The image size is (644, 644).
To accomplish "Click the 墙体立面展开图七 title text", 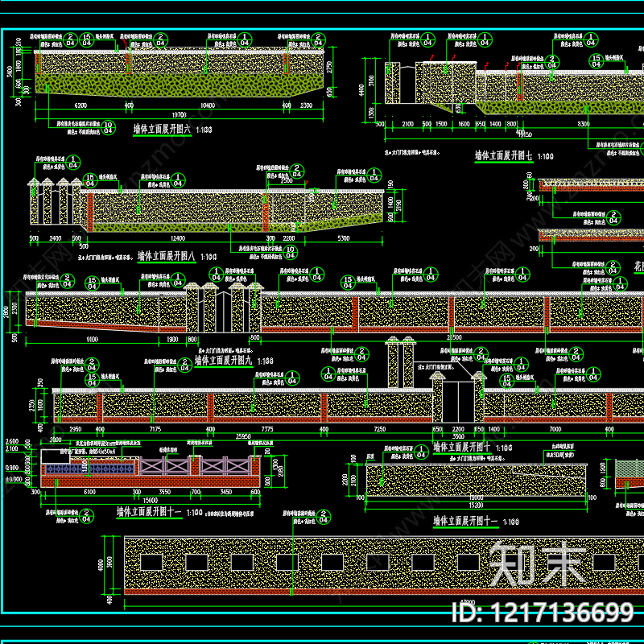I will click(x=504, y=155).
